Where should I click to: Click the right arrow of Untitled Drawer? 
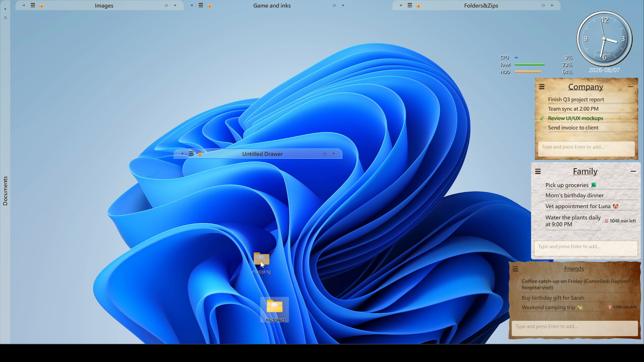334,154
